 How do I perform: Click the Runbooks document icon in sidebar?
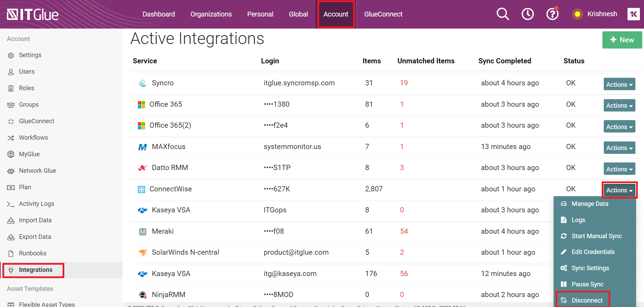click(11, 254)
